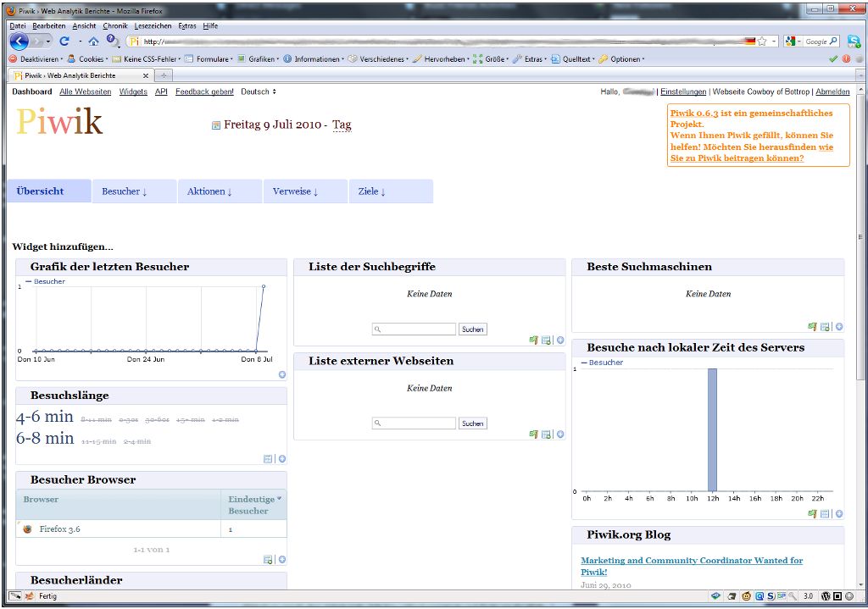Open the Deutsch language dropdown
This screenshot has height=609, width=868.
(259, 91)
